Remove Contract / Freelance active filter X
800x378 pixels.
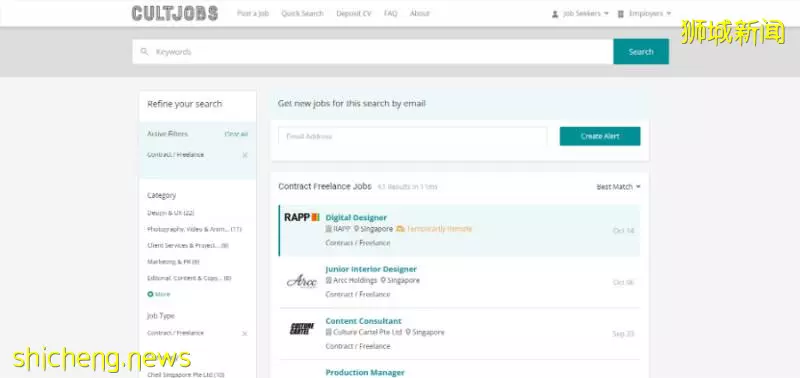(245, 155)
